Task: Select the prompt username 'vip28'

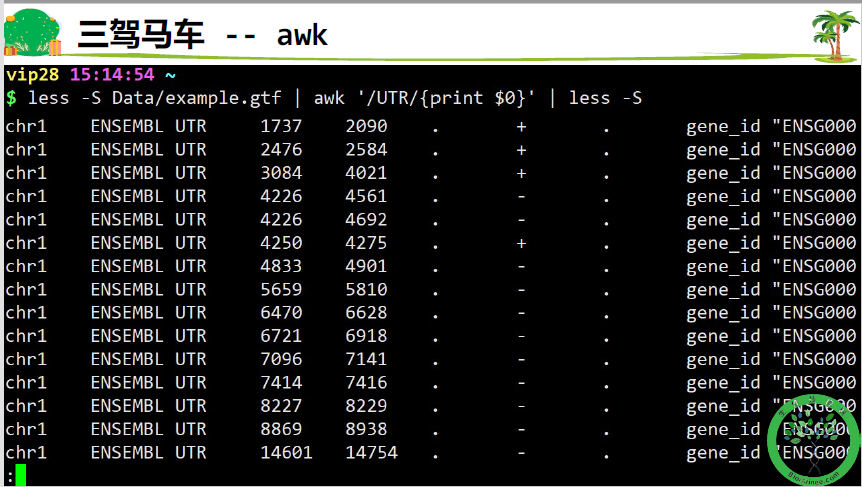Action: point(32,74)
